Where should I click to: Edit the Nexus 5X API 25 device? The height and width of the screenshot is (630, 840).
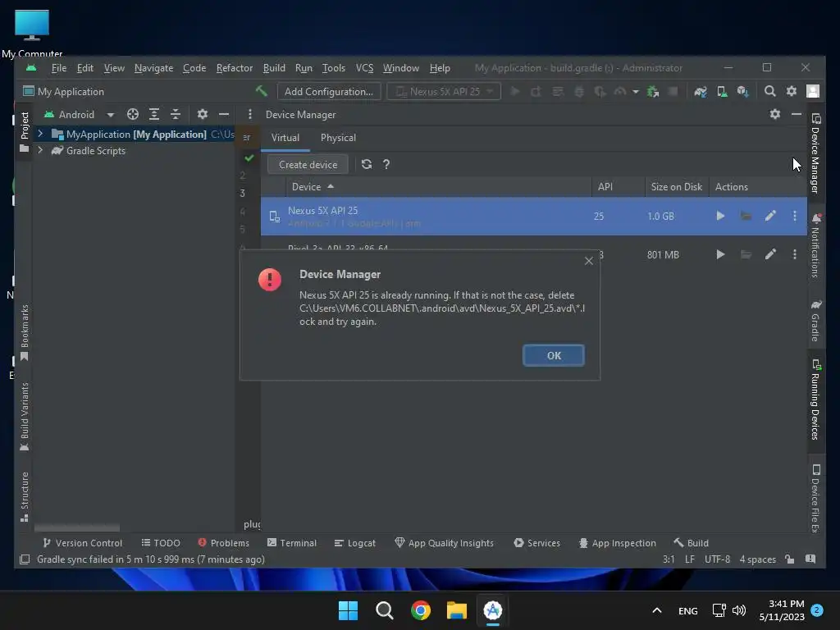pyautogui.click(x=770, y=216)
